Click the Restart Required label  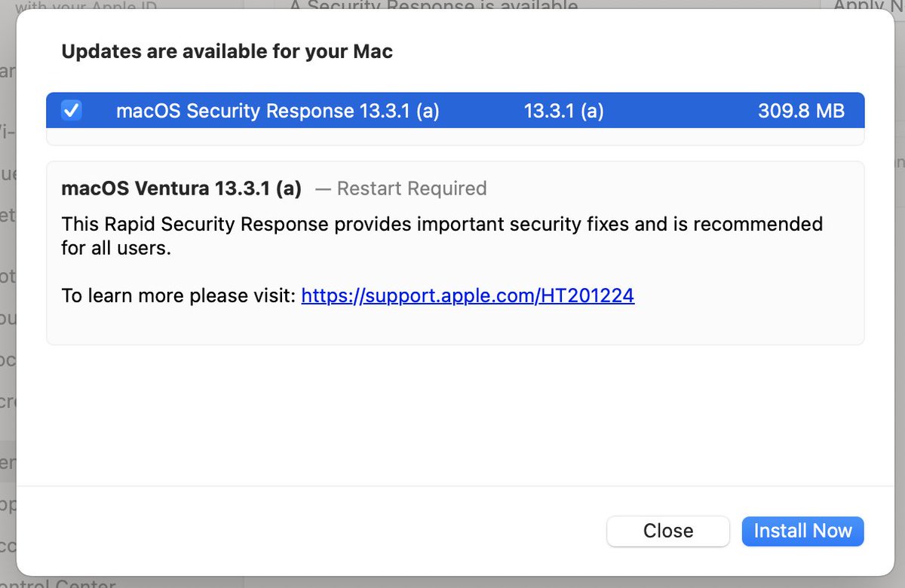[x=412, y=188]
